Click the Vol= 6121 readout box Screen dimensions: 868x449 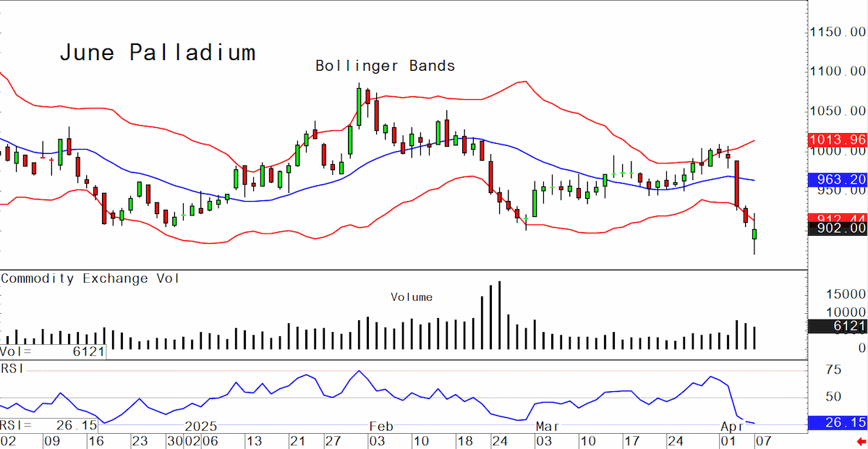click(x=53, y=352)
